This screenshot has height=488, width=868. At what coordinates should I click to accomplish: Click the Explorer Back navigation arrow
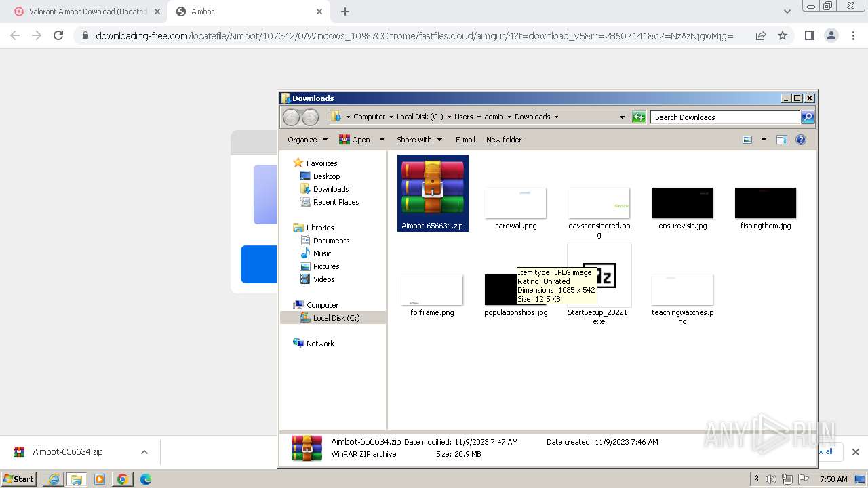click(291, 117)
